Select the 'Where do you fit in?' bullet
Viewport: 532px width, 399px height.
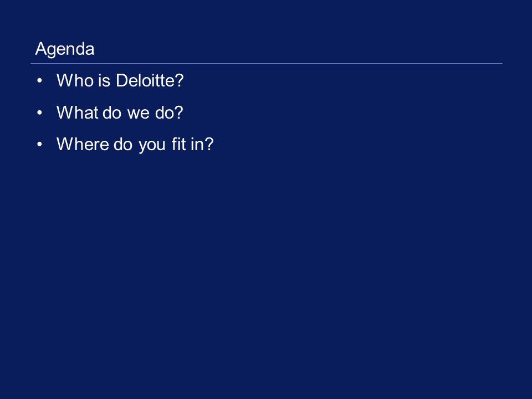click(x=135, y=145)
